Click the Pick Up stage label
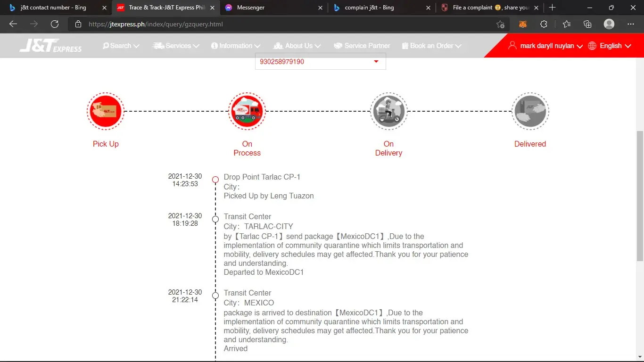644x362 pixels. point(106,144)
